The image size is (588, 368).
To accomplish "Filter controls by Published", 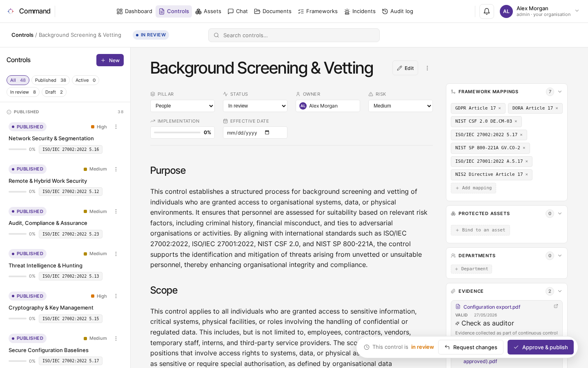I will [x=51, y=80].
